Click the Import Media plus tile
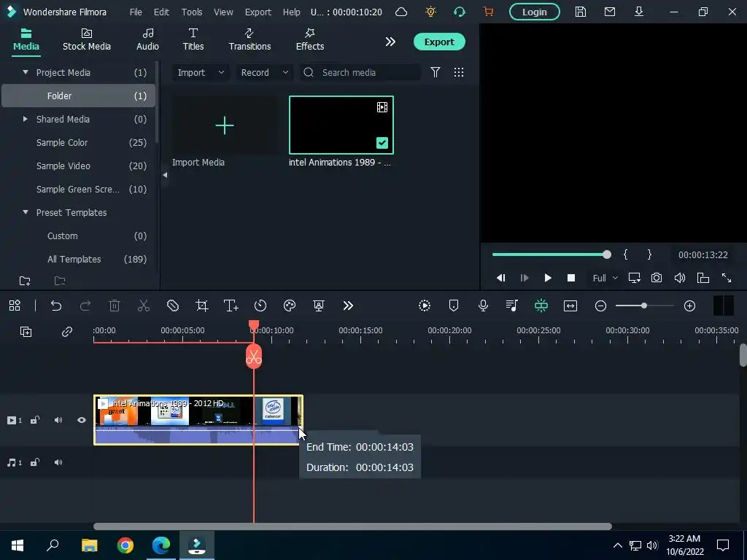747x560 pixels. pos(225,125)
